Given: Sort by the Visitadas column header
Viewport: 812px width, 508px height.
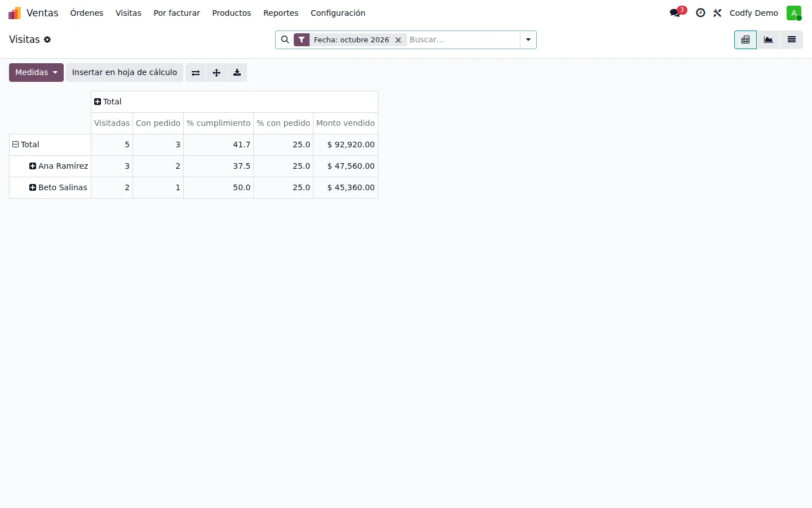Looking at the screenshot, I should pos(112,123).
